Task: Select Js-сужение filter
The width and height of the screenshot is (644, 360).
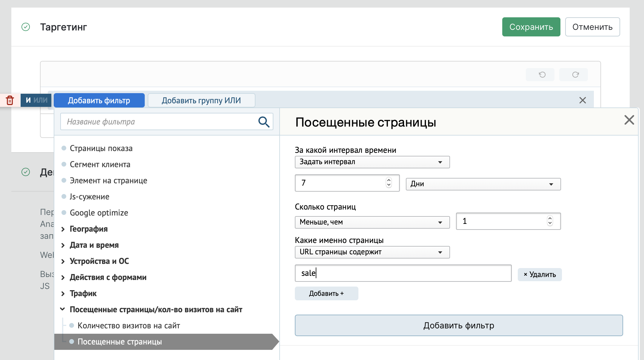Action: [90, 197]
